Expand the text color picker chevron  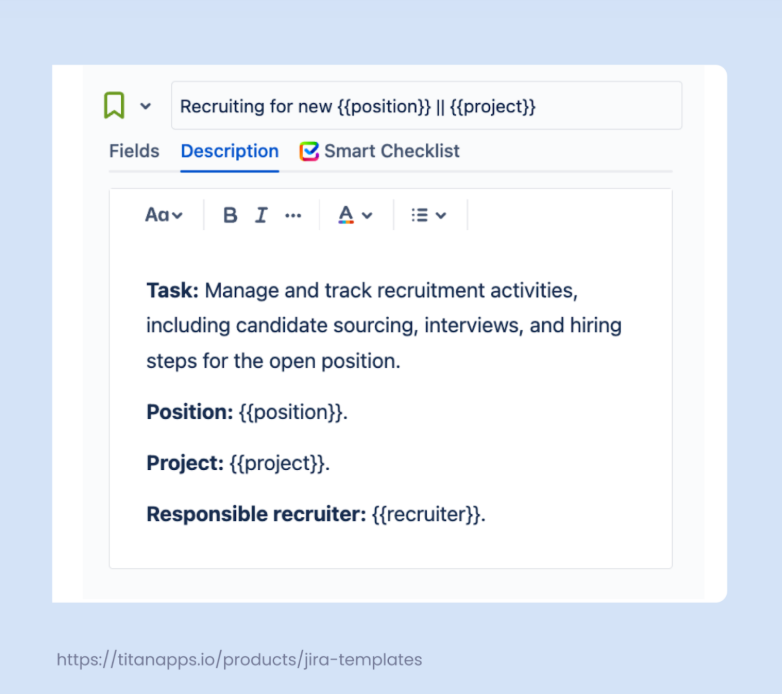[x=367, y=215]
